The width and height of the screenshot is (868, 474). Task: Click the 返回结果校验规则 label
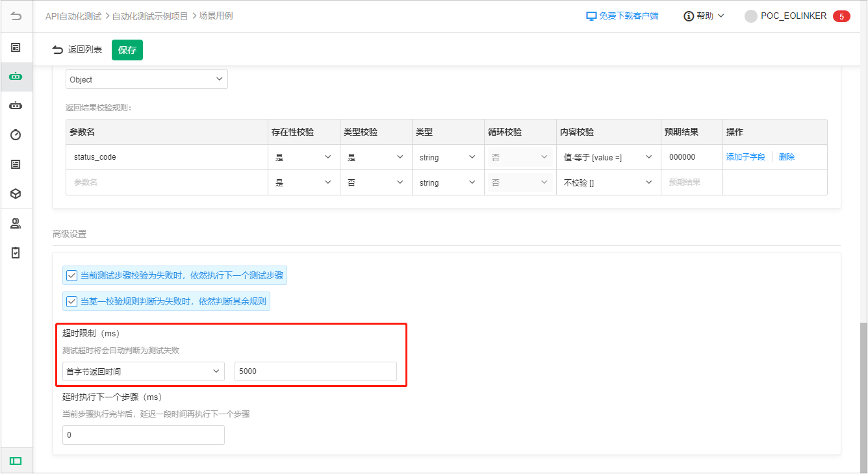point(99,107)
